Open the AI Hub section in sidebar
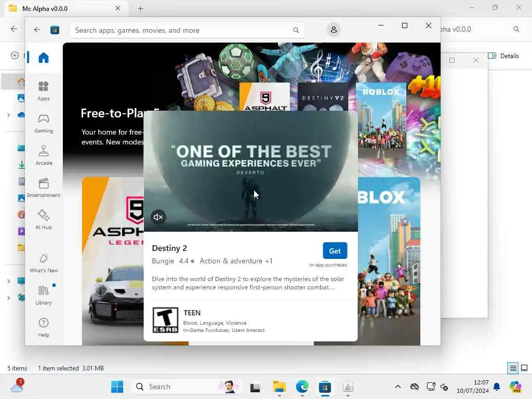Screen dimensions: 532x399 click(x=44, y=220)
